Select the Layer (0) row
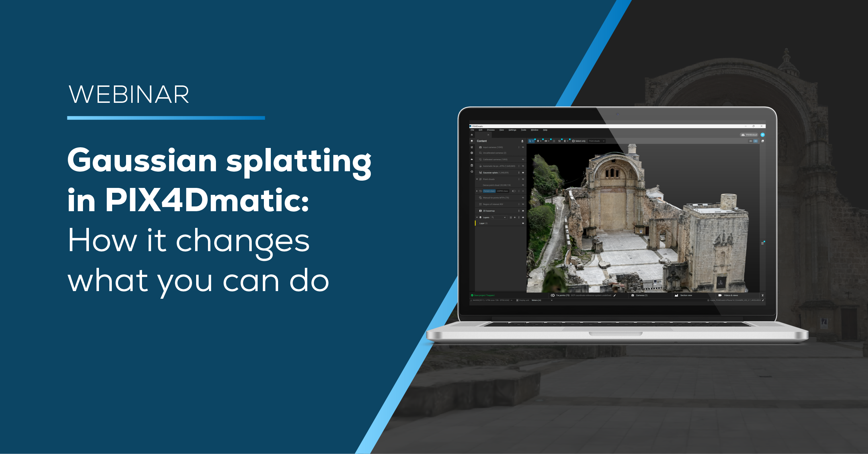The width and height of the screenshot is (868, 454). coord(500,223)
